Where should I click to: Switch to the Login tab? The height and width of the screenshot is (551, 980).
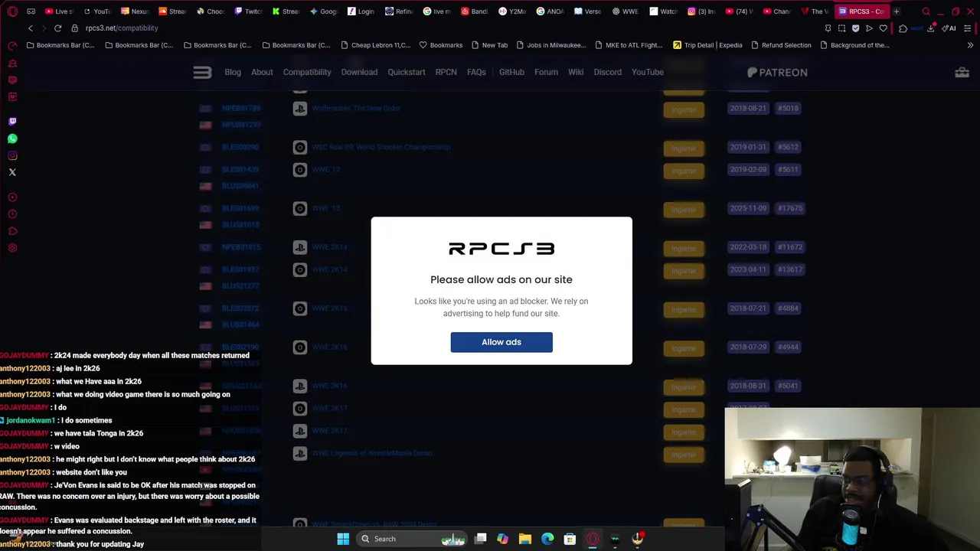pos(361,11)
